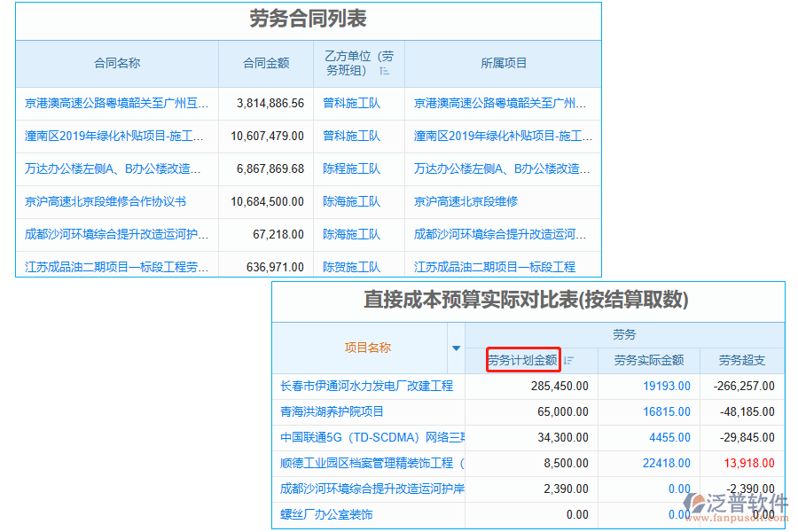Open 陈贺施工队 team link

351,267
